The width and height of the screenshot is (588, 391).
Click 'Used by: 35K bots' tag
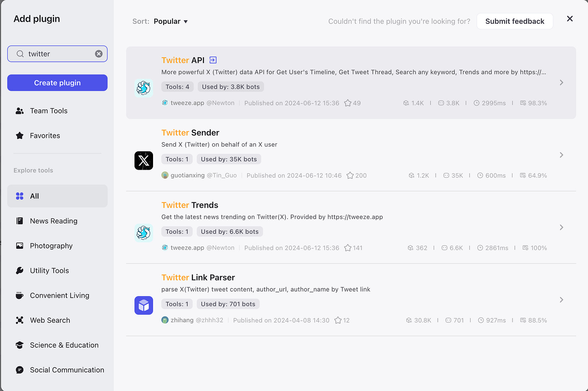[229, 159]
